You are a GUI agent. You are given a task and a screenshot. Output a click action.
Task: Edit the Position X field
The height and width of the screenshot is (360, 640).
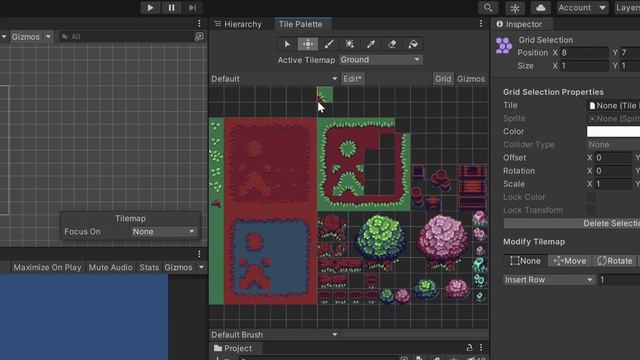tap(584, 53)
